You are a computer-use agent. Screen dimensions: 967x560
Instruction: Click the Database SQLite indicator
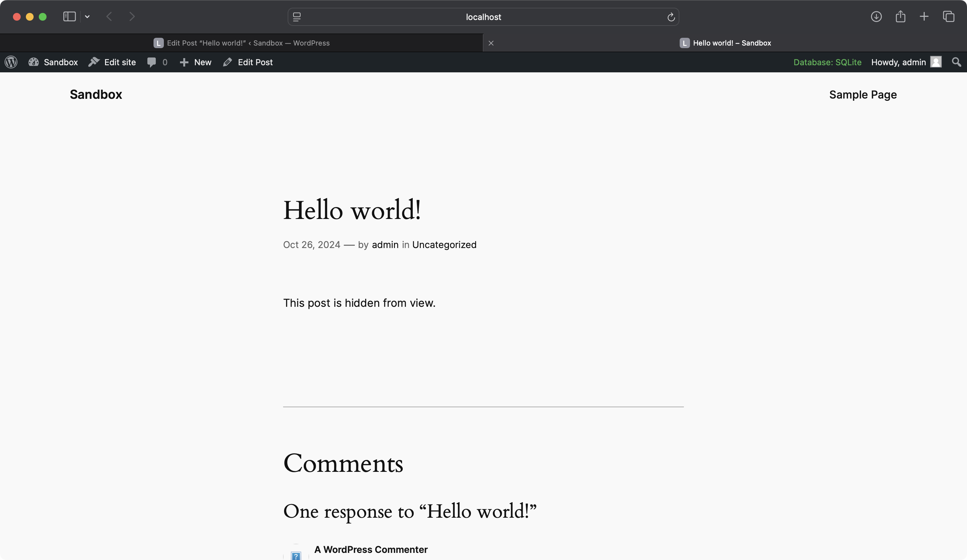tap(827, 62)
